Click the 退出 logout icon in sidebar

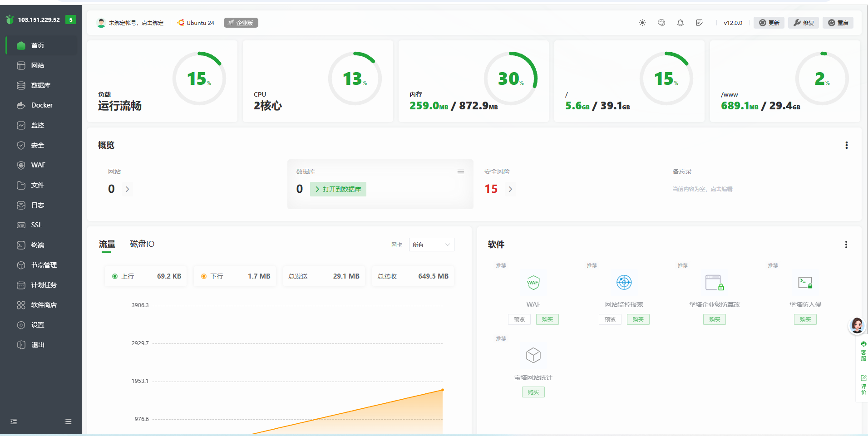[x=21, y=345]
